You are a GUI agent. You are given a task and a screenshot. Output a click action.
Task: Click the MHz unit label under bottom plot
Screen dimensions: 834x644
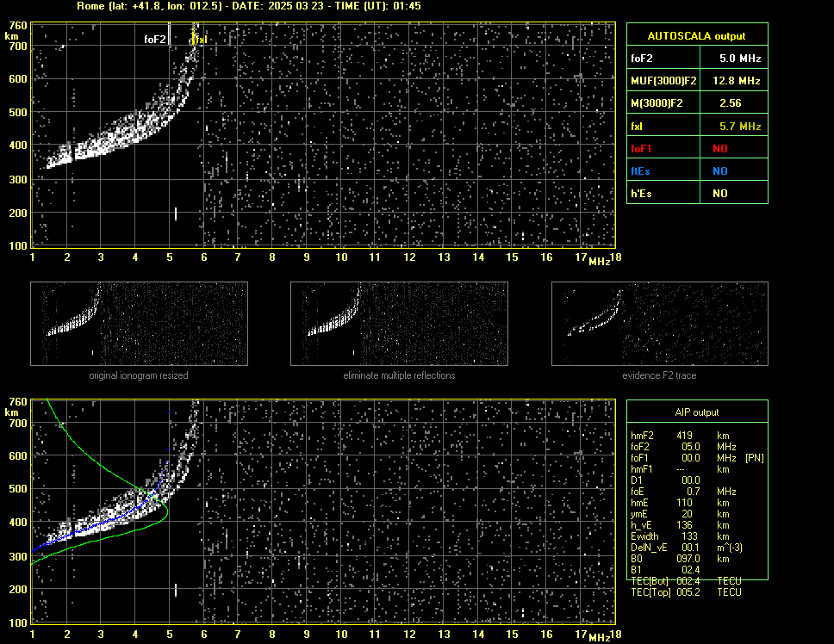point(599,637)
